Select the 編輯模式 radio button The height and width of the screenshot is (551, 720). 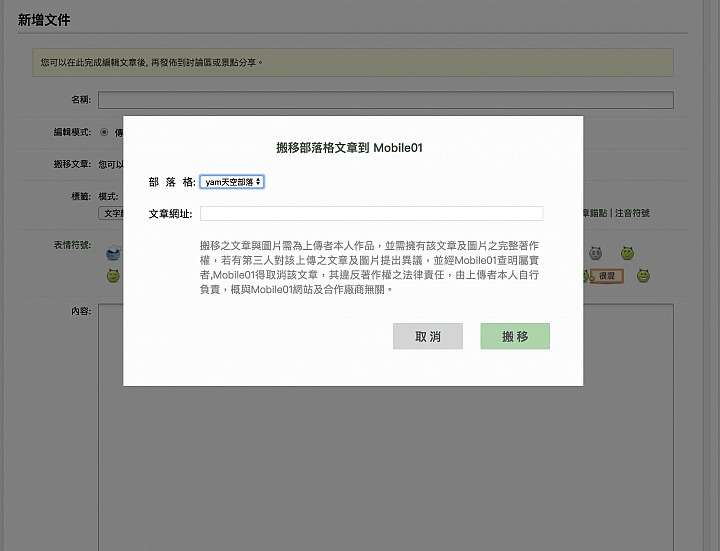click(x=104, y=132)
